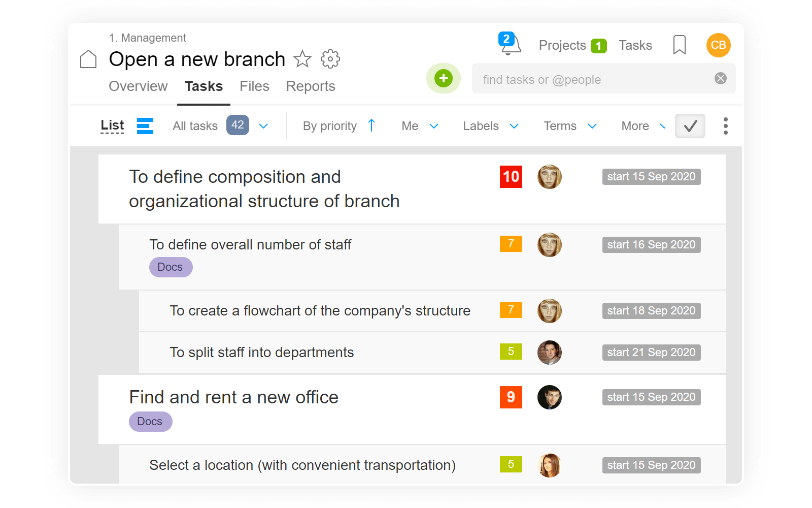Screen dimensions: 812x508
Task: Clear the search field with the X icon
Action: (721, 78)
